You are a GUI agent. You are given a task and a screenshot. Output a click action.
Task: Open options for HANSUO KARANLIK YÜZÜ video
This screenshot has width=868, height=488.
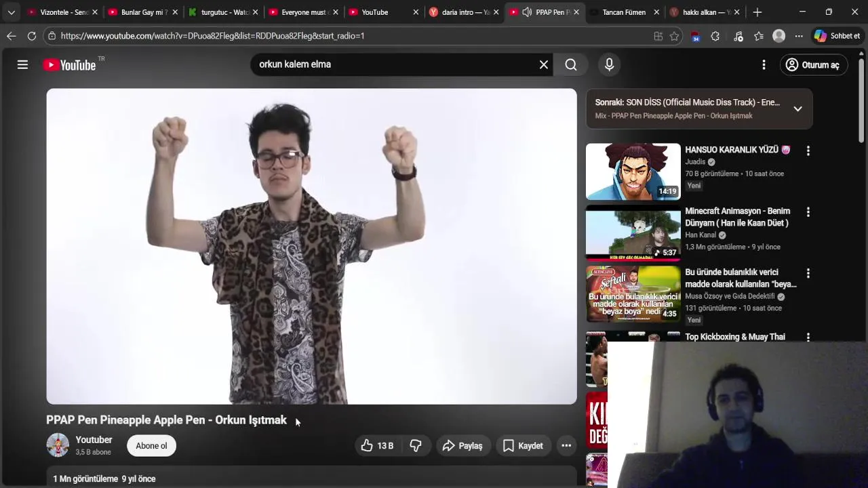[808, 150]
